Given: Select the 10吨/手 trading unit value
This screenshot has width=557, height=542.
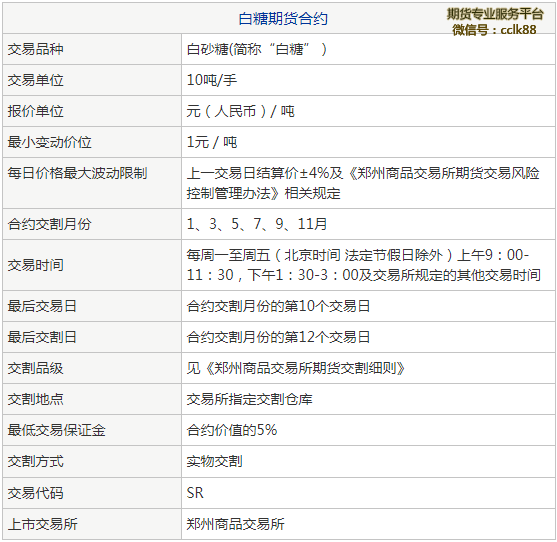Looking at the screenshot, I should pos(212,80).
